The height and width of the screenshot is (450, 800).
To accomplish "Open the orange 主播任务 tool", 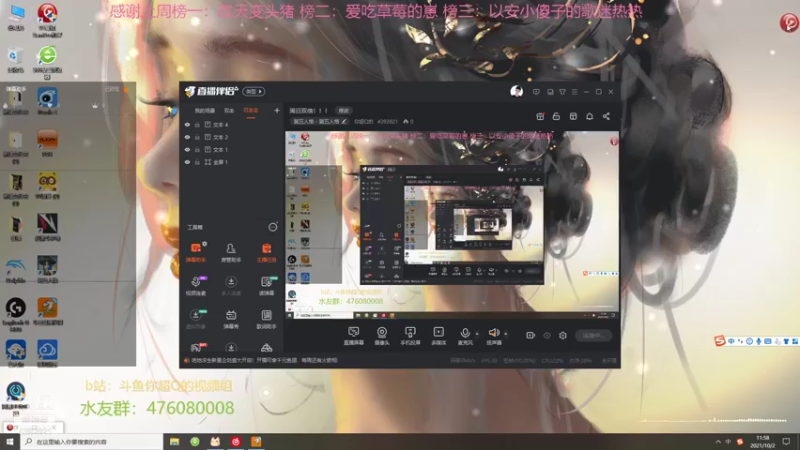I will 266,253.
